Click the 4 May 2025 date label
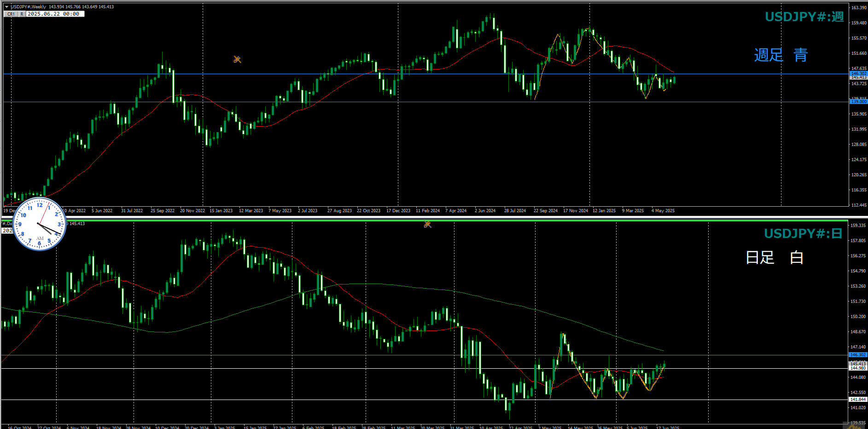 [x=663, y=211]
